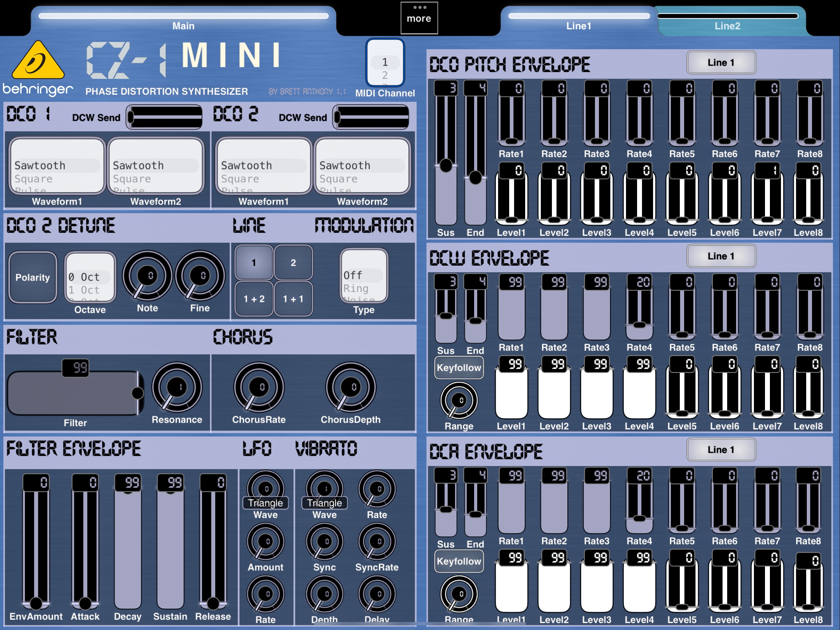
Task: Click Line 1 button in DCO Pitch Envelope
Action: coord(721,62)
